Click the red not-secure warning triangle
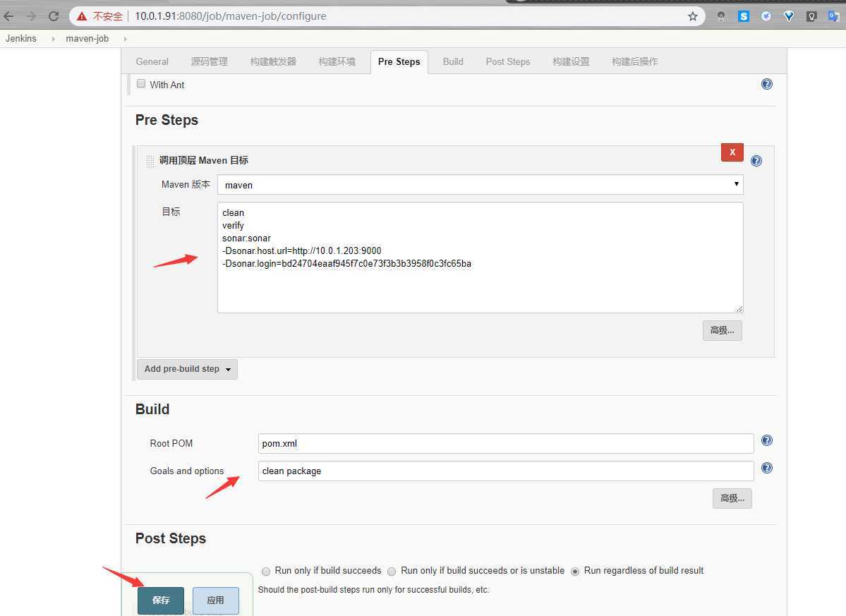 tap(81, 17)
